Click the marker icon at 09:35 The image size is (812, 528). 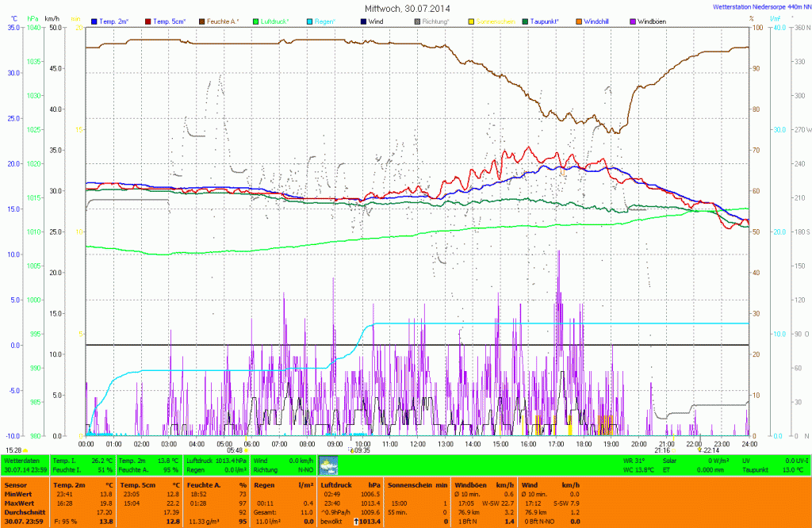(x=350, y=450)
